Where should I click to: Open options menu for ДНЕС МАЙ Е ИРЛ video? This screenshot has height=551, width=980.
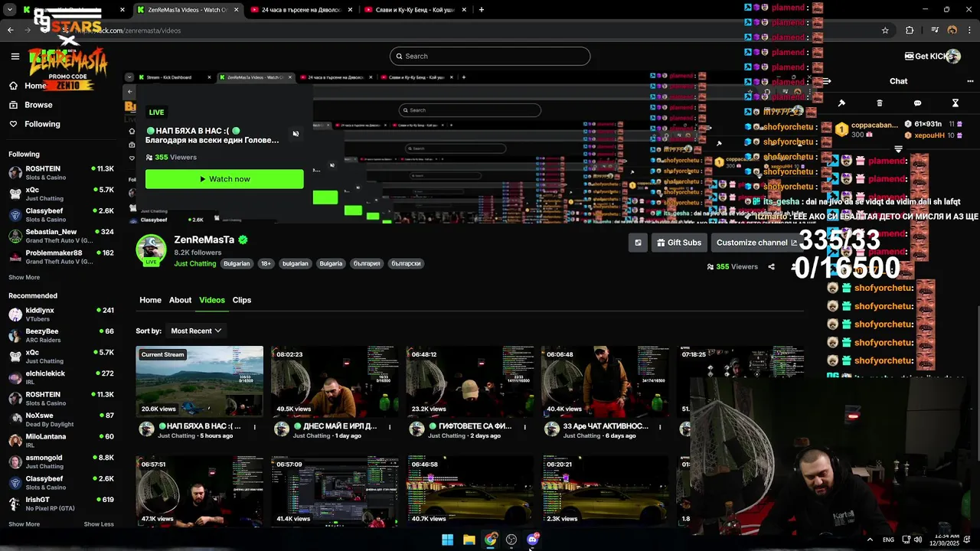point(390,427)
